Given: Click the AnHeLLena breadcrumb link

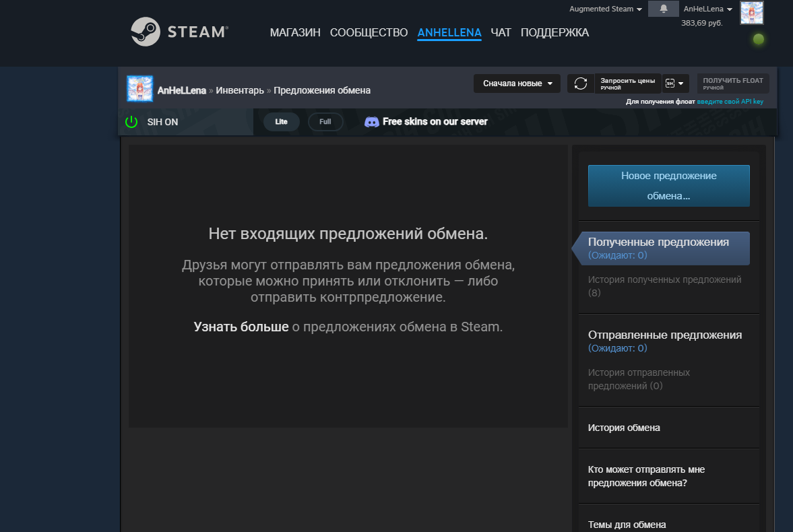Looking at the screenshot, I should tap(181, 90).
